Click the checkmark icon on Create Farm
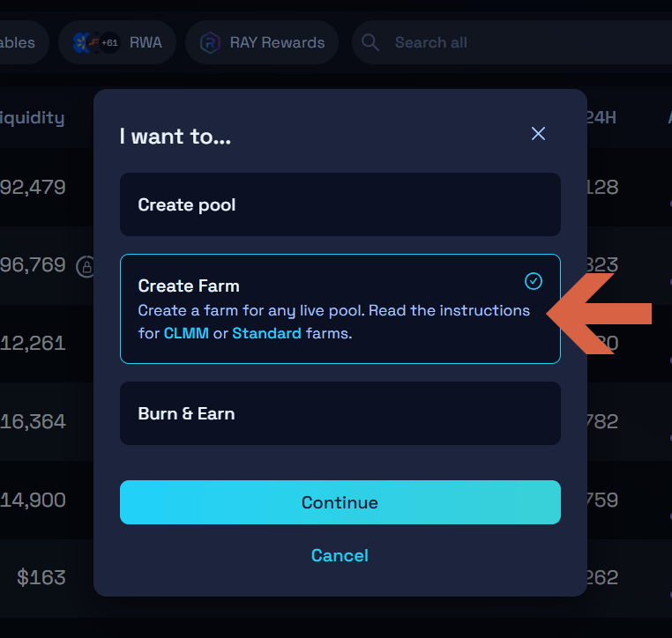The width and height of the screenshot is (672, 638). [534, 281]
